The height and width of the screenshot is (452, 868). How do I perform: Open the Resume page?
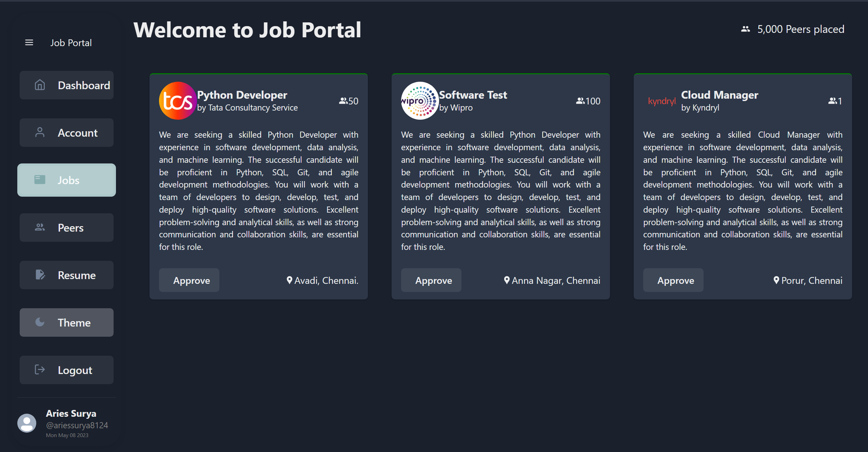[66, 275]
